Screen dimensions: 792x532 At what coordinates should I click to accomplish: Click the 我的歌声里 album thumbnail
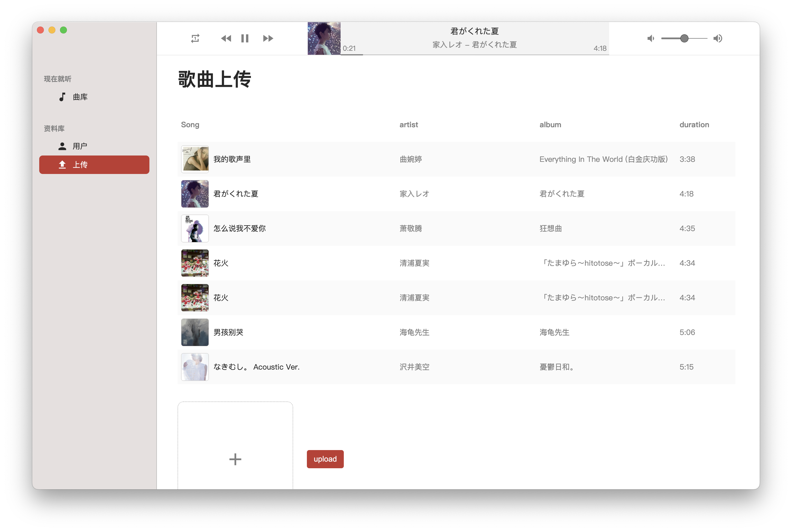195,159
